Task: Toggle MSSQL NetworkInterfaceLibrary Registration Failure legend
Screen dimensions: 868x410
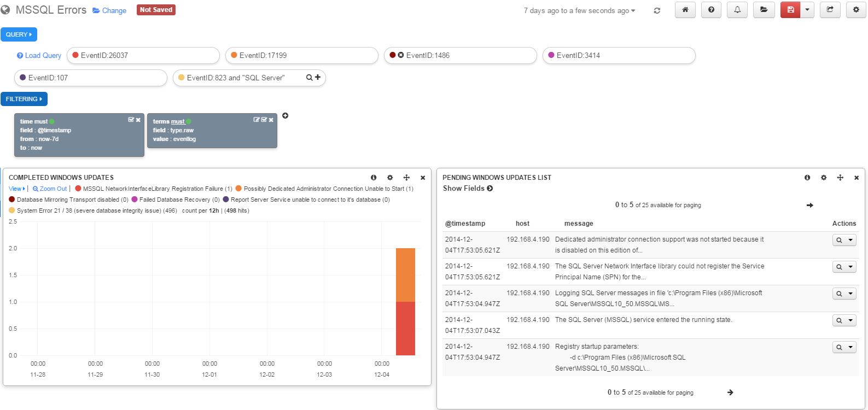Action: 154,189
